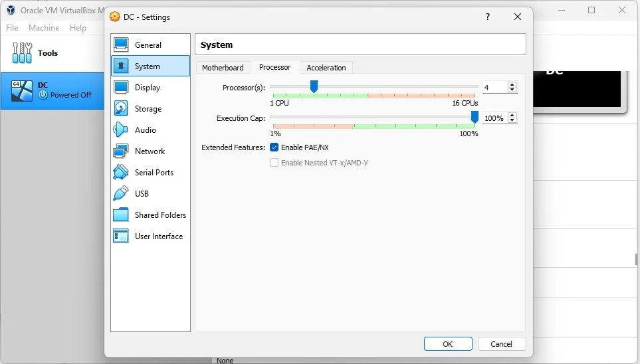Switch to the Processor tab
Image resolution: width=640 pixels, height=364 pixels.
(274, 67)
